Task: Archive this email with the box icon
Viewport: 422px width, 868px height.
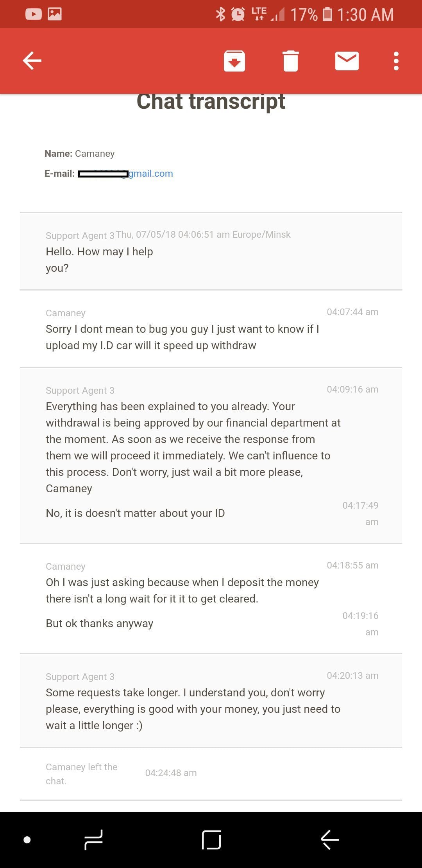Action: 234,61
